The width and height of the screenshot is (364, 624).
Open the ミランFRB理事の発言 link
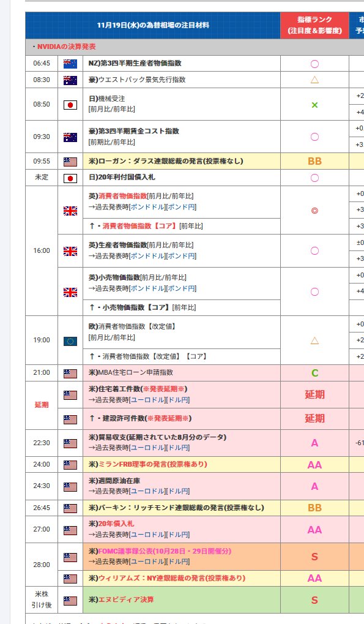152,464
